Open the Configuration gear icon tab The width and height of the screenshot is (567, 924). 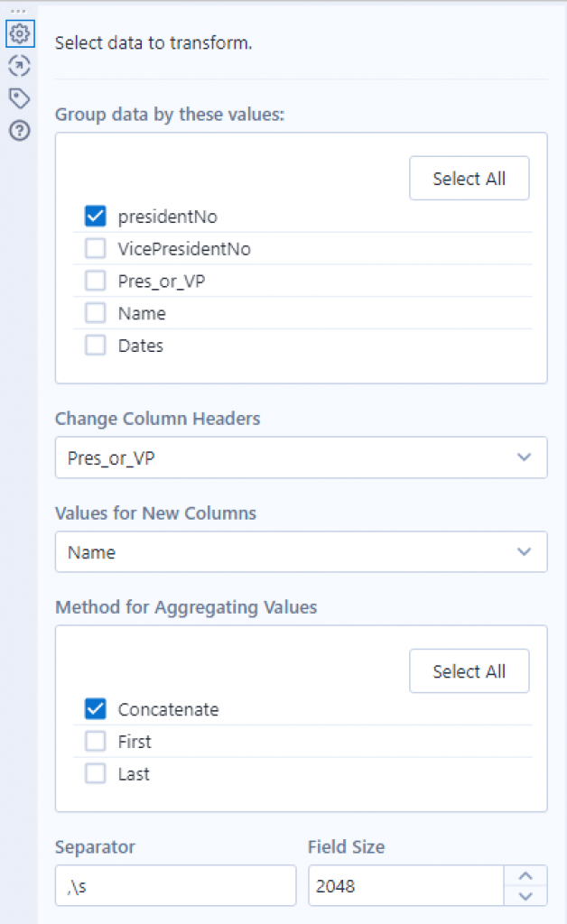pos(19,34)
